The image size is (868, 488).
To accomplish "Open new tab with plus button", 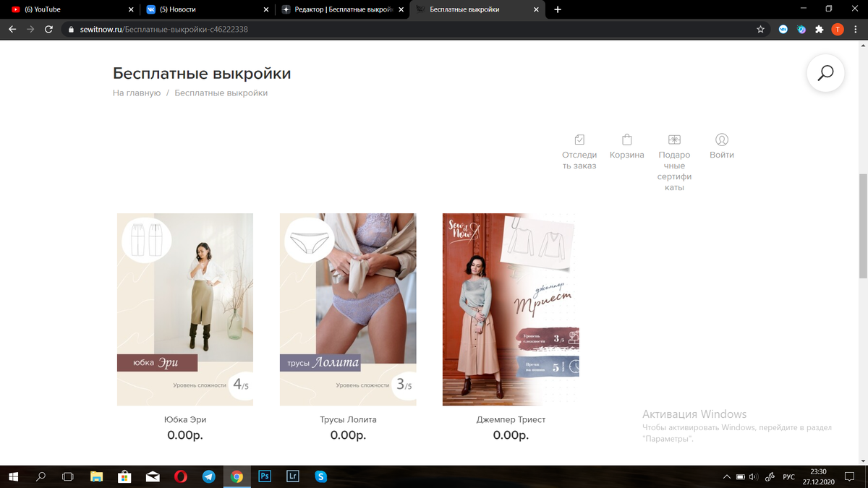I will pyautogui.click(x=558, y=9).
